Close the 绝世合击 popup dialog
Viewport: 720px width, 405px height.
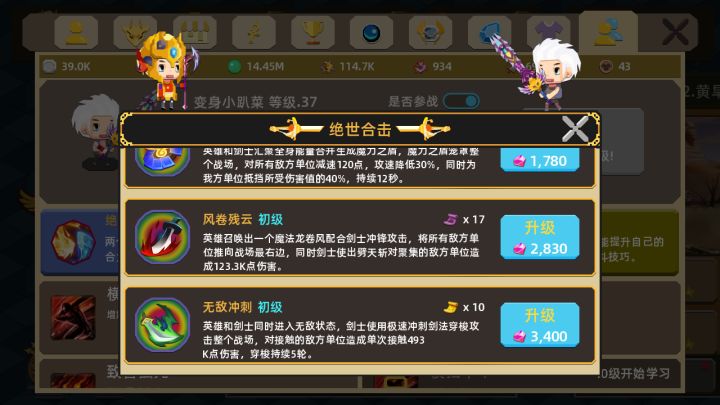(x=575, y=129)
